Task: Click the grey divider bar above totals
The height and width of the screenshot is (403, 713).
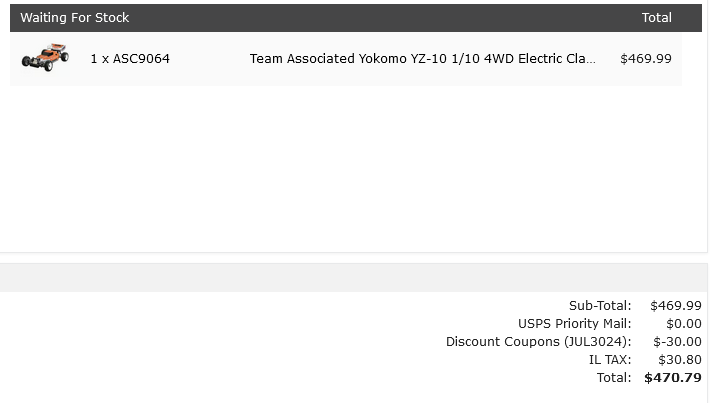Action: pyautogui.click(x=354, y=277)
